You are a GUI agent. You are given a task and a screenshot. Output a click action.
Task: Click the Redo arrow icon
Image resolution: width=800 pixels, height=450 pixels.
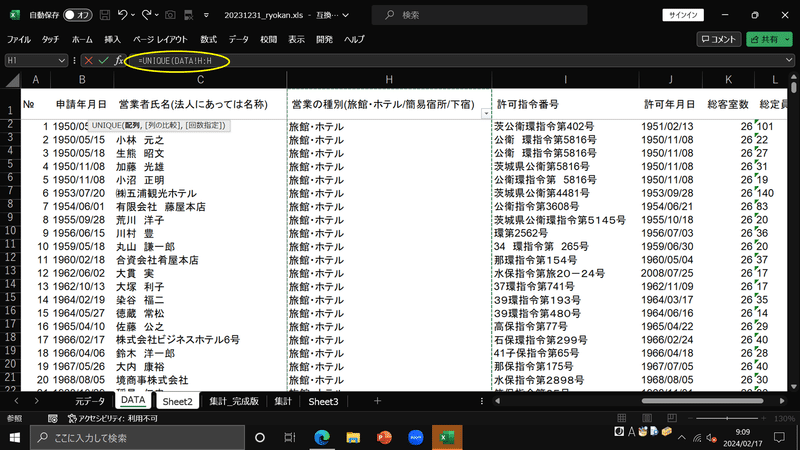(x=146, y=15)
